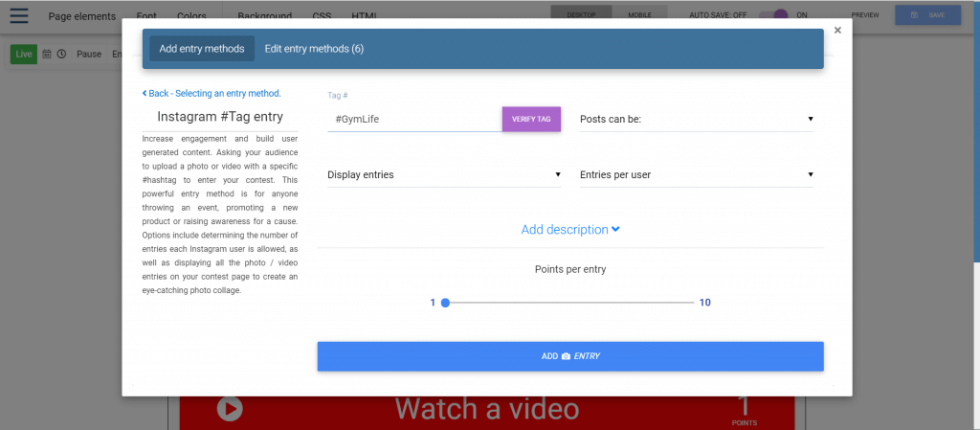This screenshot has width=980, height=430.
Task: Expand the Add description section
Action: point(570,230)
